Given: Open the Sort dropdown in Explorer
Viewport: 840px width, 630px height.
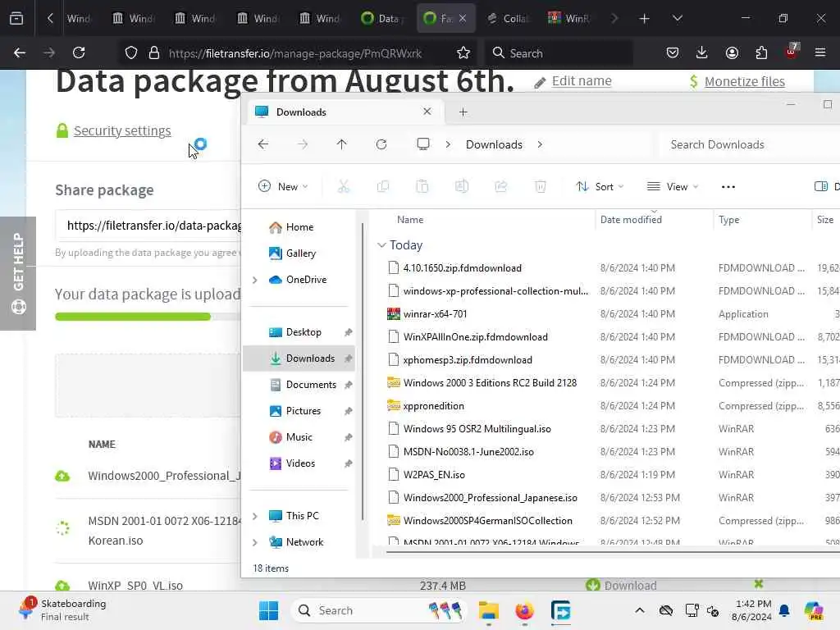Looking at the screenshot, I should point(600,186).
